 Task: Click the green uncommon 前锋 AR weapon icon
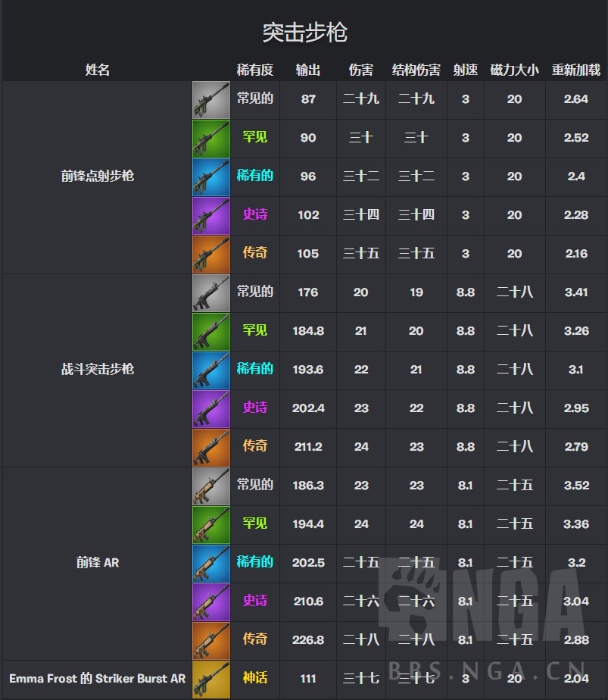coord(211,524)
